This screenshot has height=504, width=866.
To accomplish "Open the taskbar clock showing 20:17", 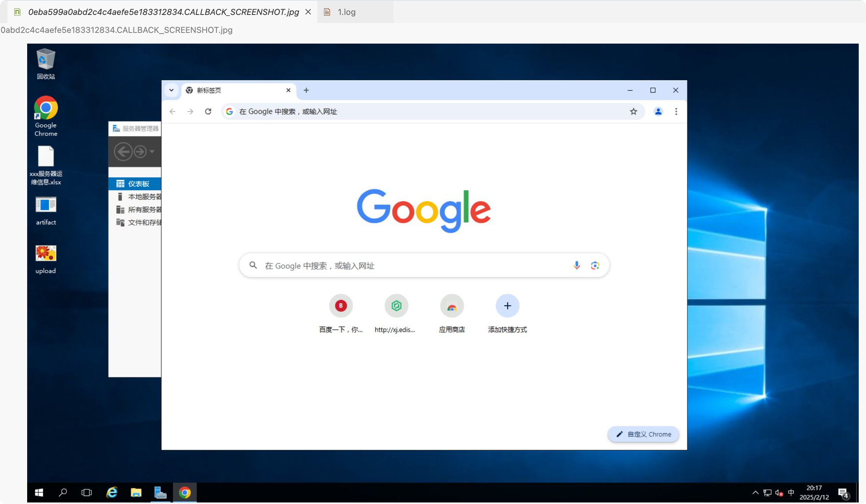I will (x=814, y=493).
